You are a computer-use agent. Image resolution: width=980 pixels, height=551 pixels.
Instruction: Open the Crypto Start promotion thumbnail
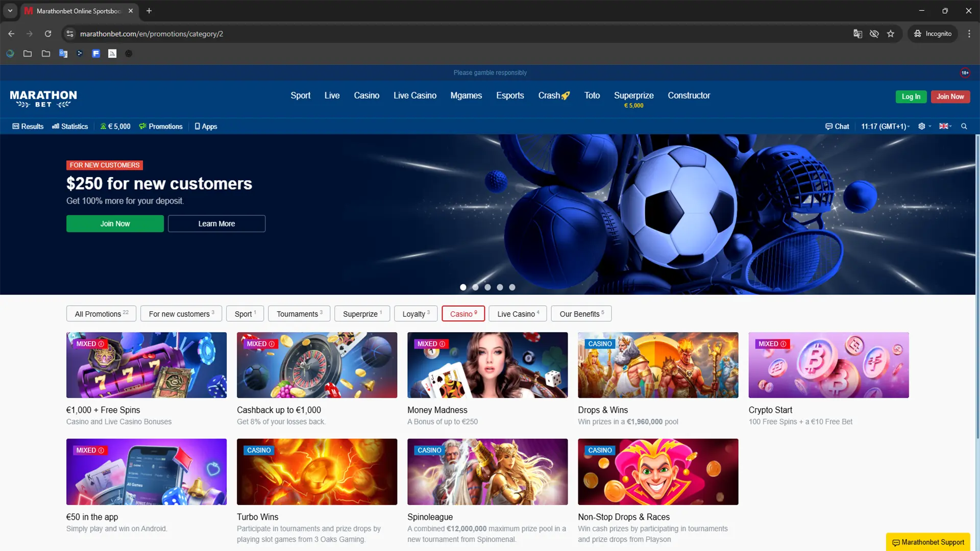click(x=828, y=365)
